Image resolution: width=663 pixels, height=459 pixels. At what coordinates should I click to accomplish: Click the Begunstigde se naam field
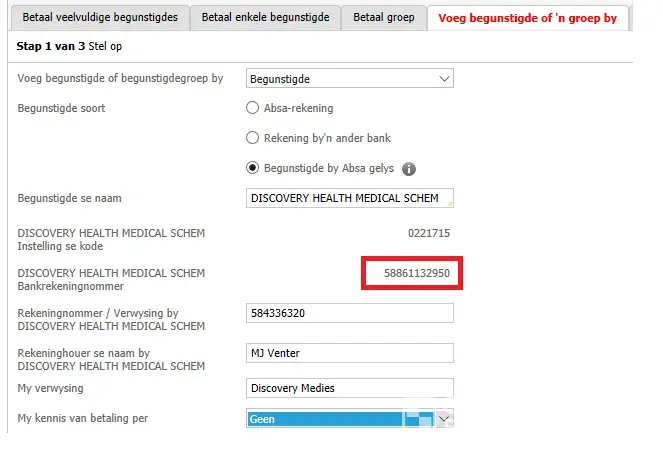point(350,198)
